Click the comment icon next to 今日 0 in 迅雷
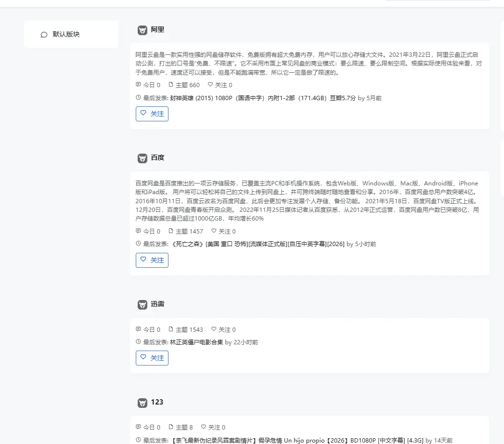Screen dimensions: 504x444 tap(138, 329)
